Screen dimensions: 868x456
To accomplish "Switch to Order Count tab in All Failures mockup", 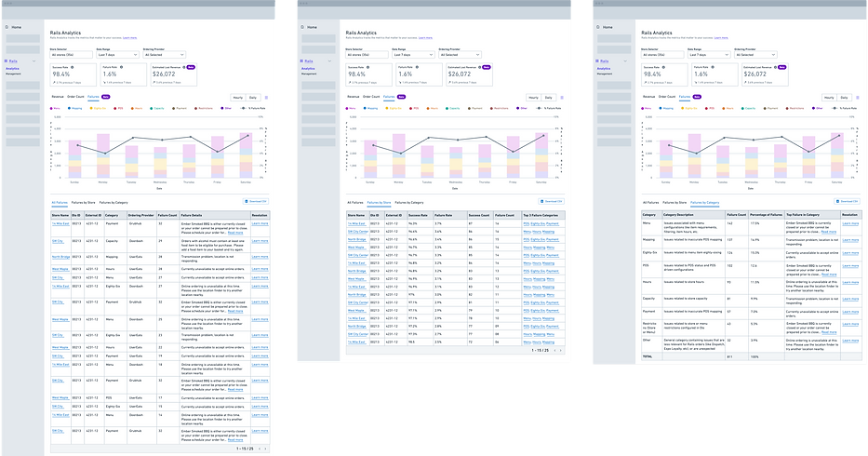I will coord(76,97).
